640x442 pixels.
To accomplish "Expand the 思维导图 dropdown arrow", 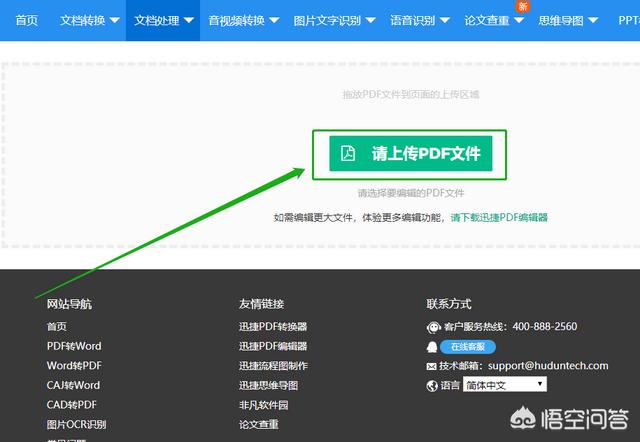I will [593, 20].
